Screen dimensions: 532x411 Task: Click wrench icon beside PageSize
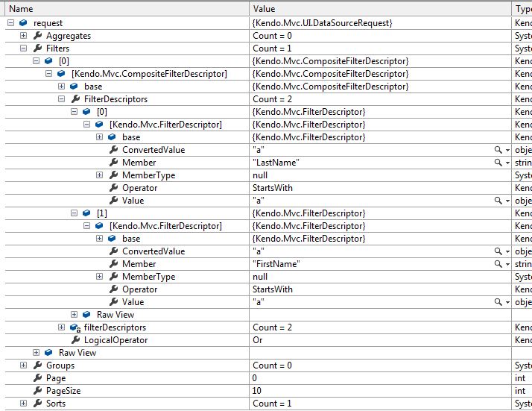pyautogui.click(x=38, y=391)
